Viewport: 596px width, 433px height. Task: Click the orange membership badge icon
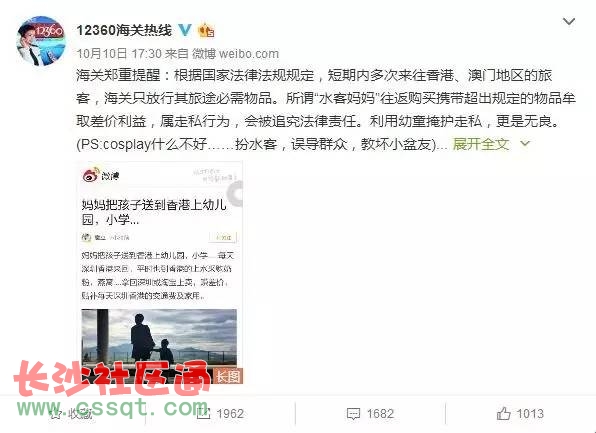pyautogui.click(x=206, y=30)
